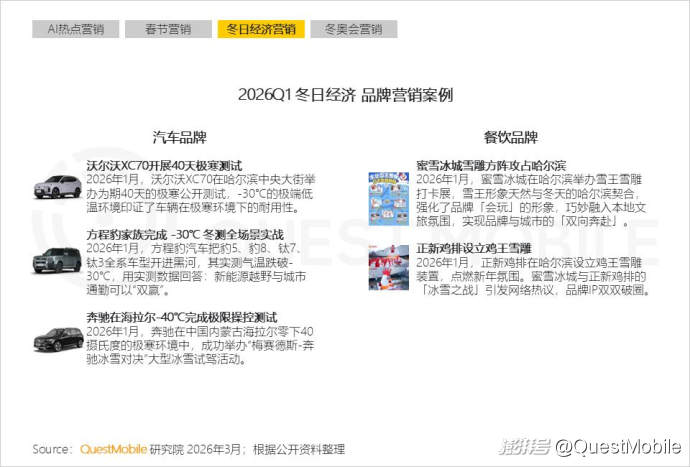690x467 pixels.
Task: Open the AI热点营销 tab
Action: point(75,29)
